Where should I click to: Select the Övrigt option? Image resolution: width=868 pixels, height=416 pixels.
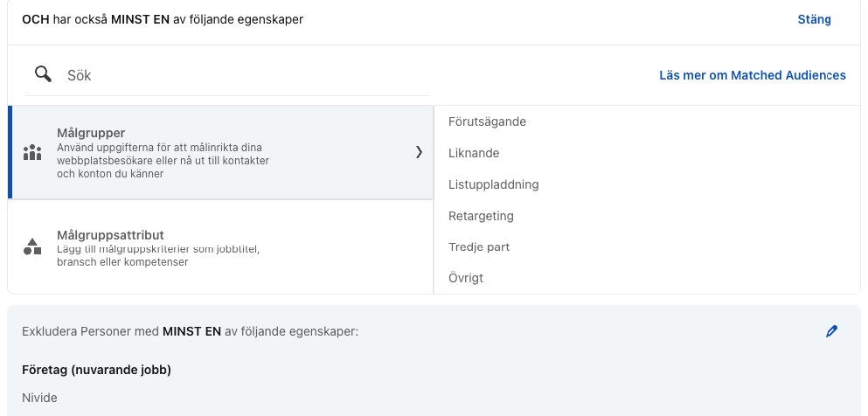click(x=465, y=278)
